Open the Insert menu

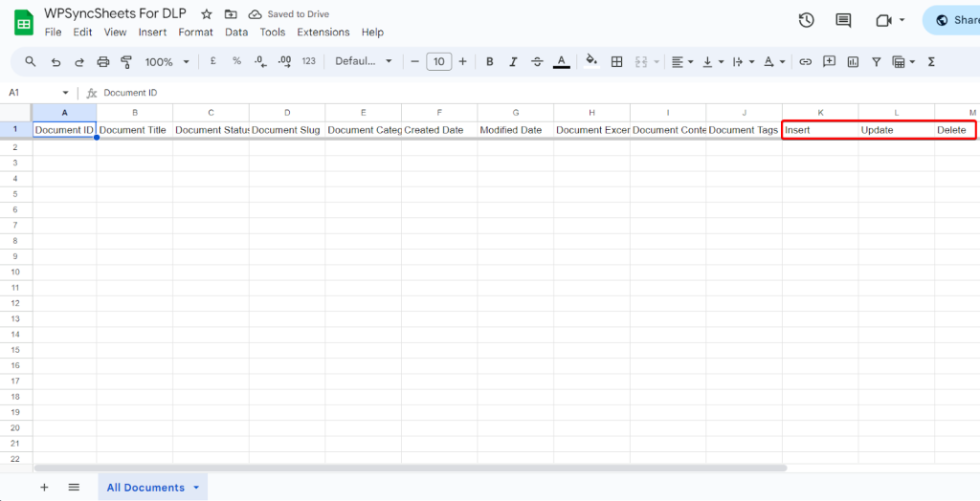152,32
